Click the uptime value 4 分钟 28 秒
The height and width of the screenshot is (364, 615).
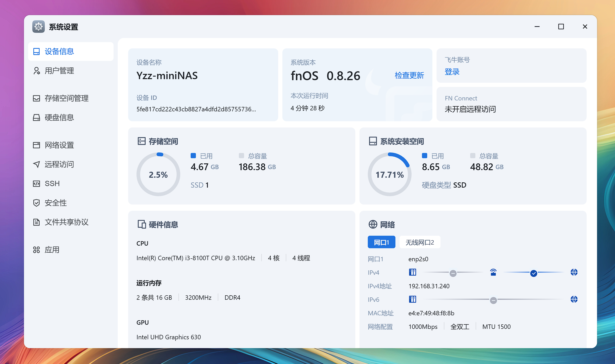pyautogui.click(x=308, y=108)
